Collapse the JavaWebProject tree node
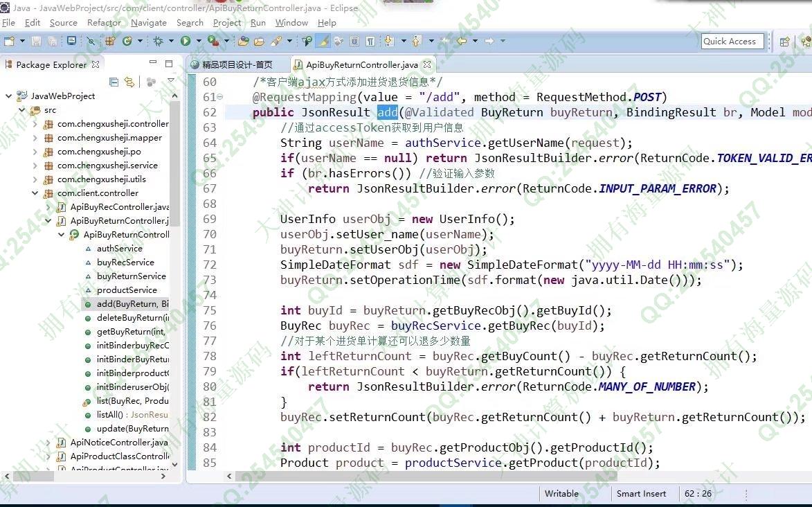The image size is (812, 507). pos(8,96)
